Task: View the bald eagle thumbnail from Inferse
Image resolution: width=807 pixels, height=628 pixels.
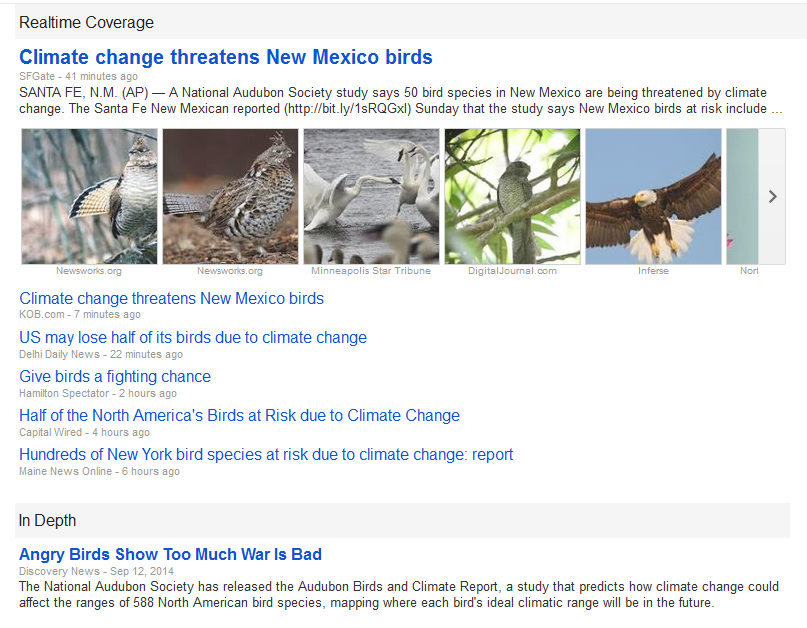Action: pos(653,196)
